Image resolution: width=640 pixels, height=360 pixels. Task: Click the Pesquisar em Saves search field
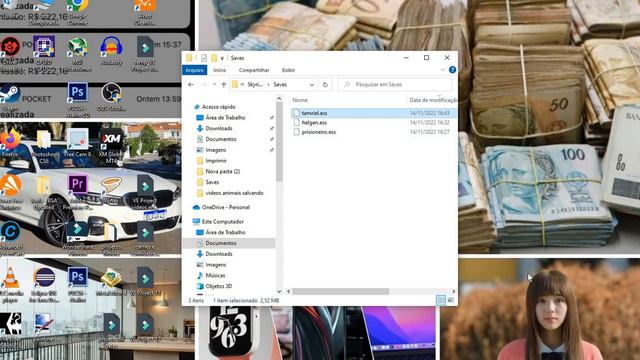coord(395,84)
